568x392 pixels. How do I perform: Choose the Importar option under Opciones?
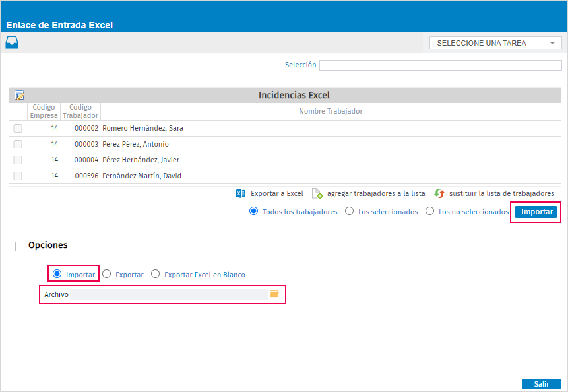(x=57, y=274)
